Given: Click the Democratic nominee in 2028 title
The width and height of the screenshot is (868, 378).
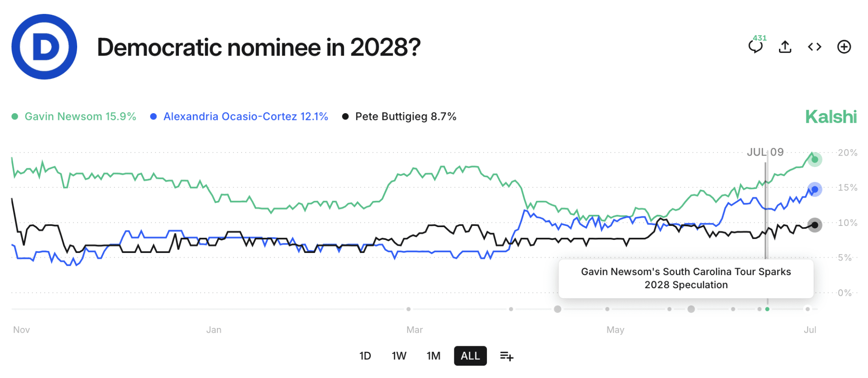Looking at the screenshot, I should click(x=259, y=47).
